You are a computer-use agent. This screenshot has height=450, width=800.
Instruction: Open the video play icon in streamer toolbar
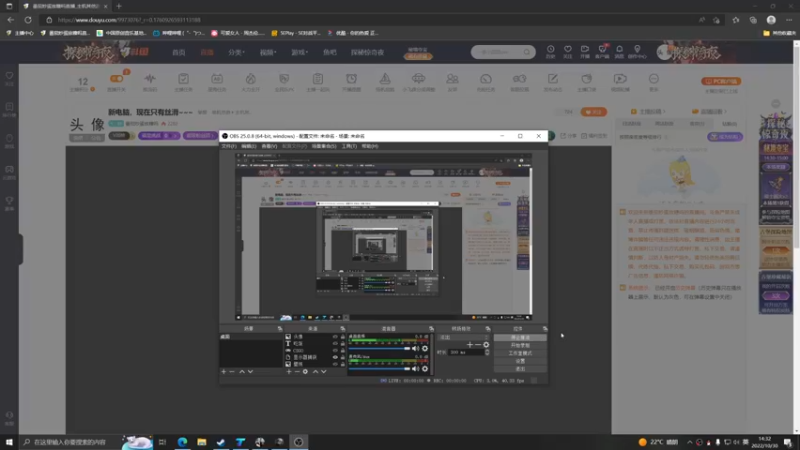click(620, 79)
